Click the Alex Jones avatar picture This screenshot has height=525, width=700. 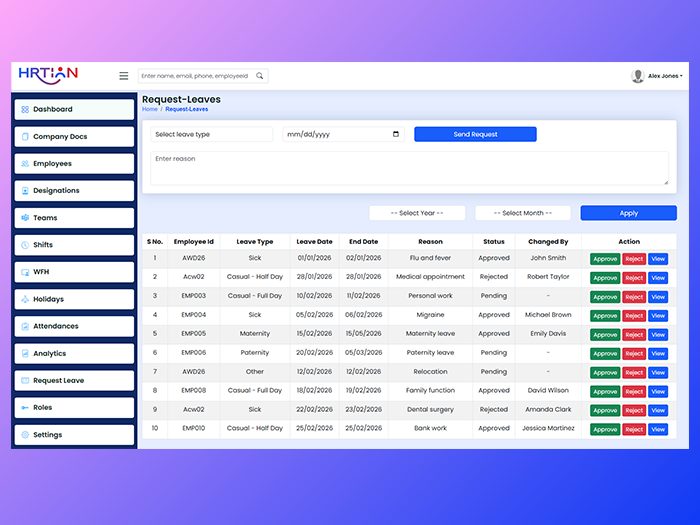(638, 76)
